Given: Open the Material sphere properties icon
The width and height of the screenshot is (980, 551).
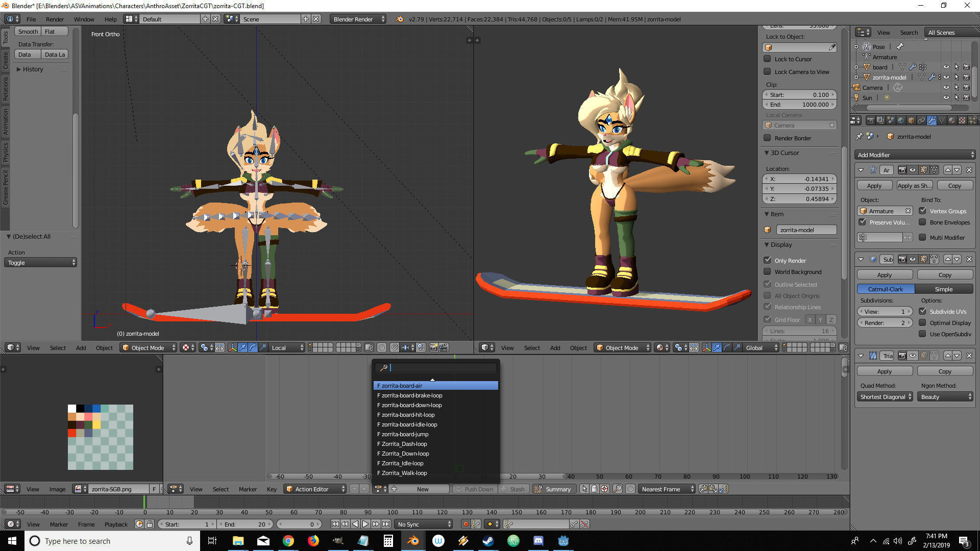Looking at the screenshot, I should click(952, 120).
